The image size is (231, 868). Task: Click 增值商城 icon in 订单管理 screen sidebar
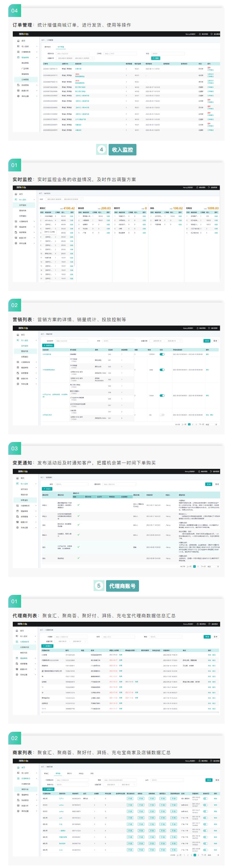click(18, 58)
